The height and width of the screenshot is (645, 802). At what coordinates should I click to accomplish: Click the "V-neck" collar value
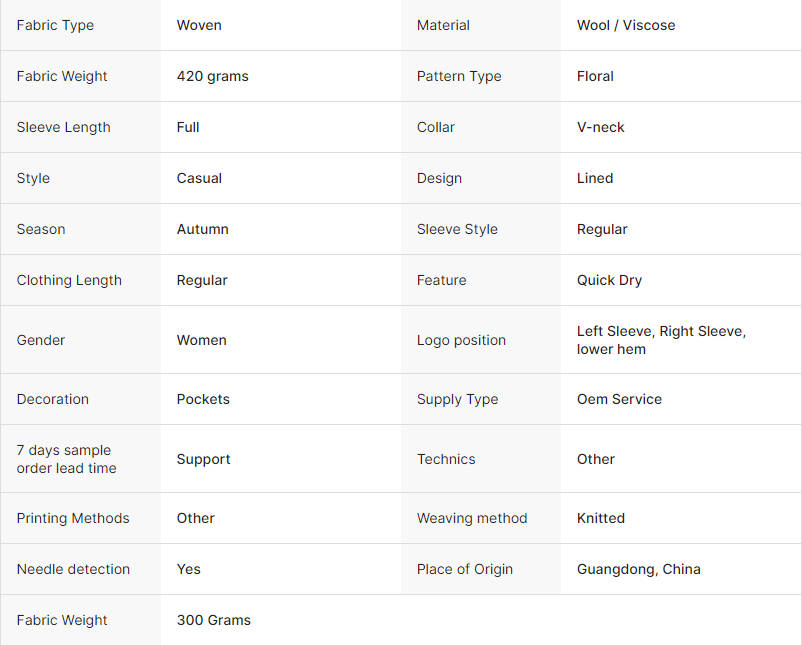(x=600, y=127)
